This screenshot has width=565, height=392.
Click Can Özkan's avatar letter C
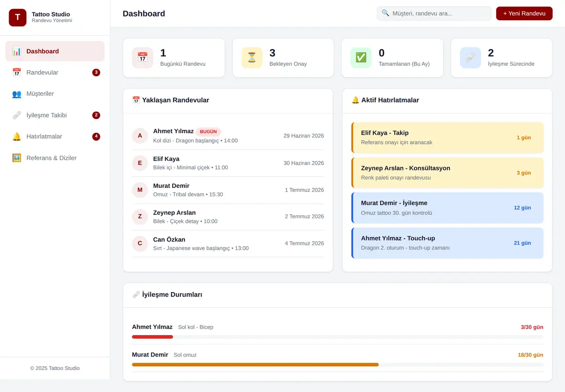coord(140,243)
